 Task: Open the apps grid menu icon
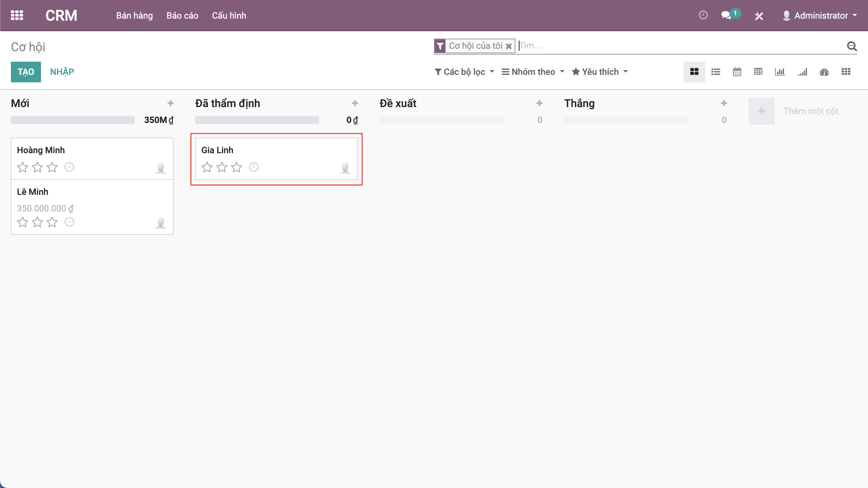(x=17, y=16)
